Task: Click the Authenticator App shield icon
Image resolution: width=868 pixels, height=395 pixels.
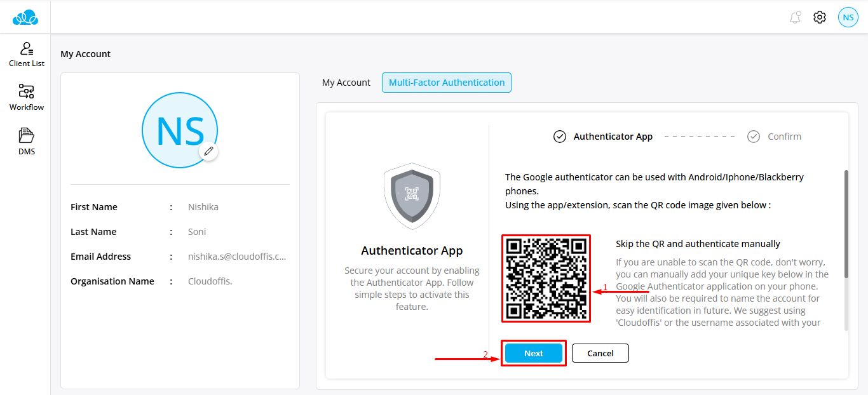Action: (x=412, y=196)
